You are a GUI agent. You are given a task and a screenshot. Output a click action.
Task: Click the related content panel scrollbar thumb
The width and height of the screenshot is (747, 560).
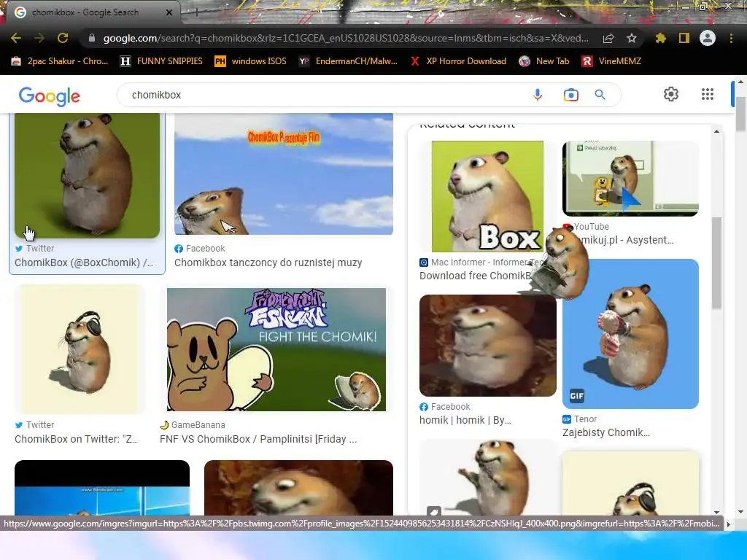tap(716, 263)
